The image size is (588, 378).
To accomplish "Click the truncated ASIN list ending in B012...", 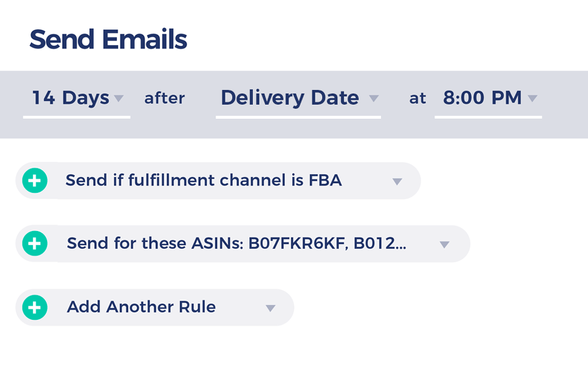I will tap(328, 244).
